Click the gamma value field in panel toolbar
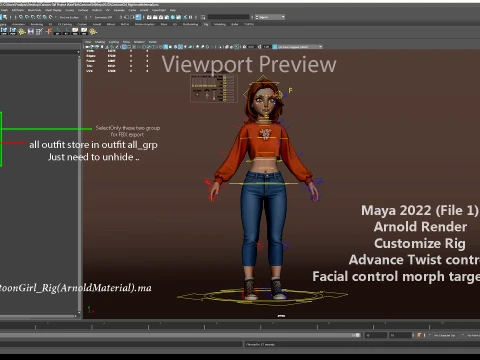Viewport: 480px width, 360px height. (x=266, y=47)
